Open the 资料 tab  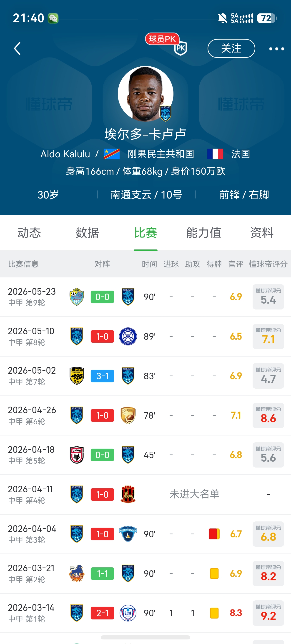click(262, 233)
